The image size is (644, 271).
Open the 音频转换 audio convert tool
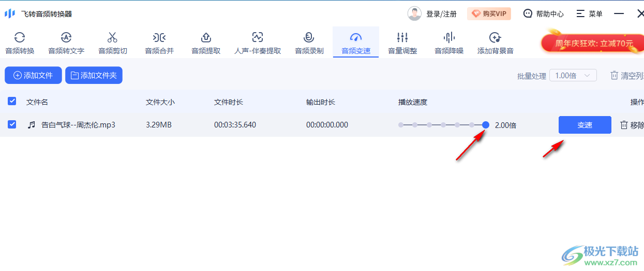(20, 43)
